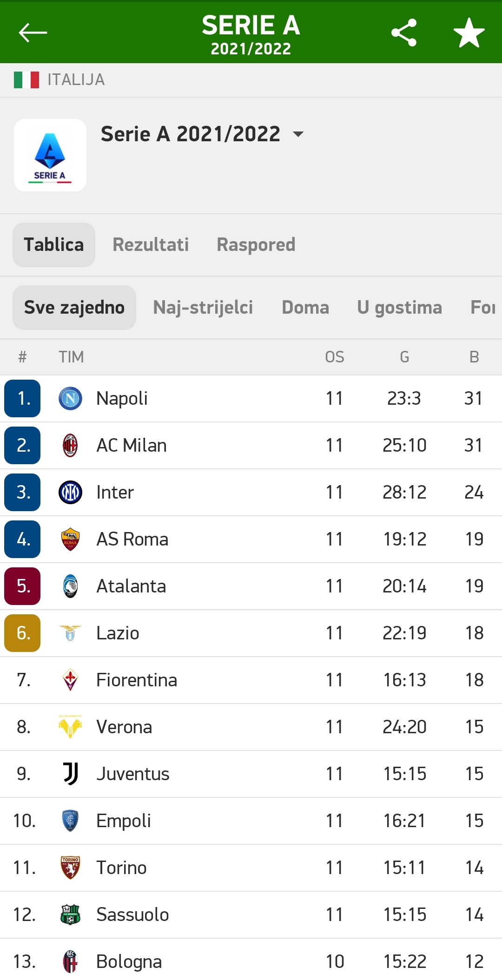Viewport: 502px width, 980px height.
Task: Toggle the favorite star icon
Action: pos(469,33)
